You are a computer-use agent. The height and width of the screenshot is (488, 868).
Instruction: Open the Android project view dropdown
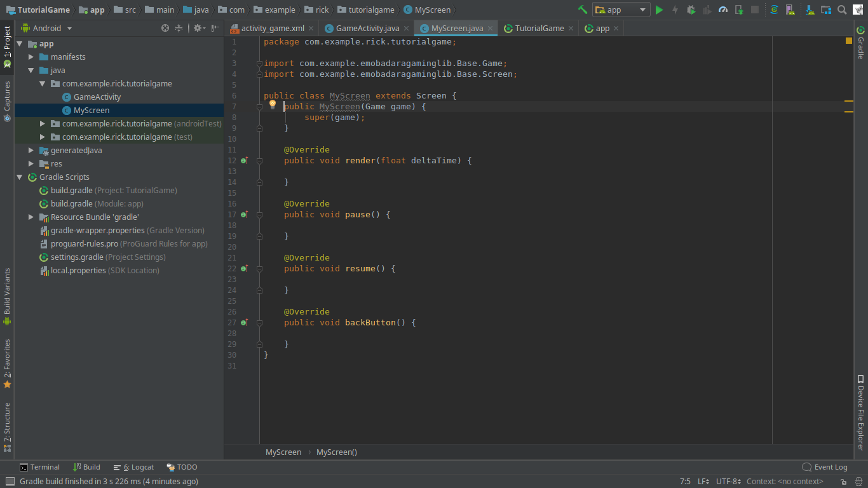[46, 28]
